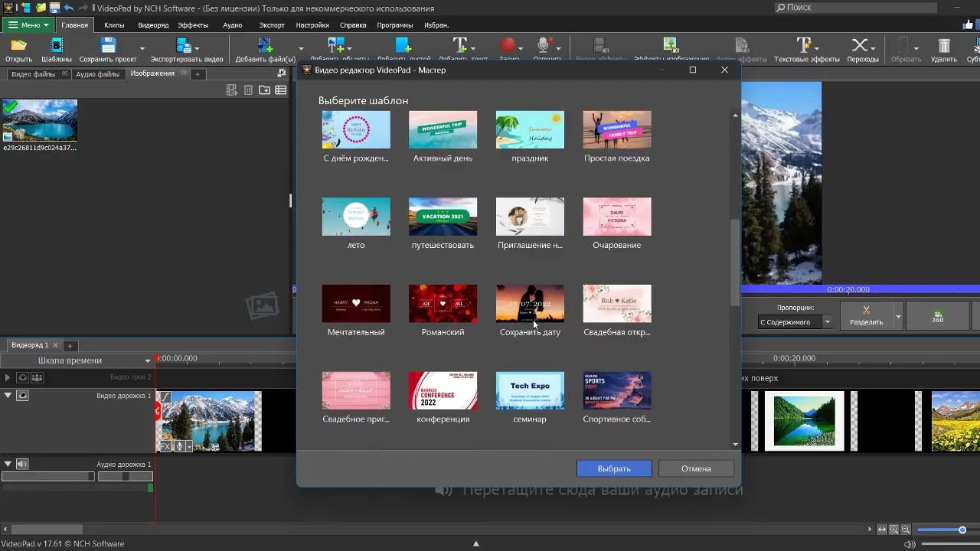980x551 pixels.
Task: Click the Сохранить проект disk icon
Action: (x=108, y=47)
